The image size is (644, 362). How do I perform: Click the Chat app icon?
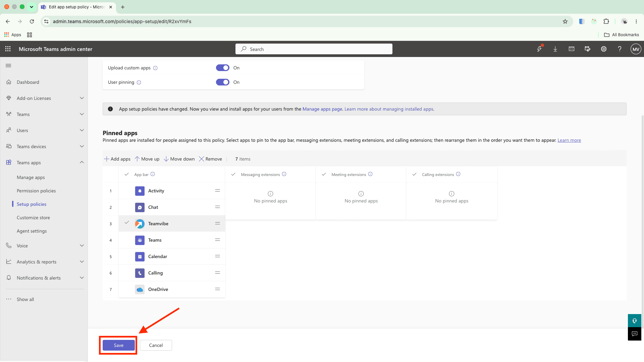click(x=140, y=207)
